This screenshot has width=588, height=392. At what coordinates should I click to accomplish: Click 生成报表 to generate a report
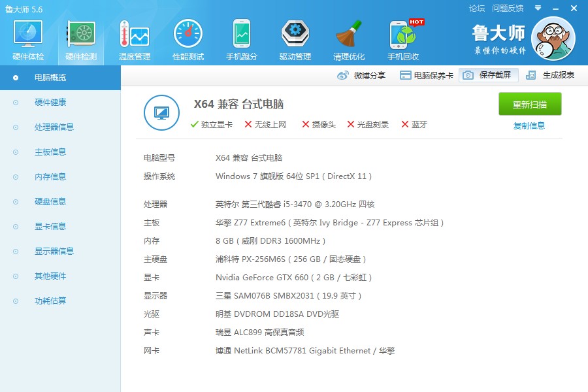coord(550,75)
